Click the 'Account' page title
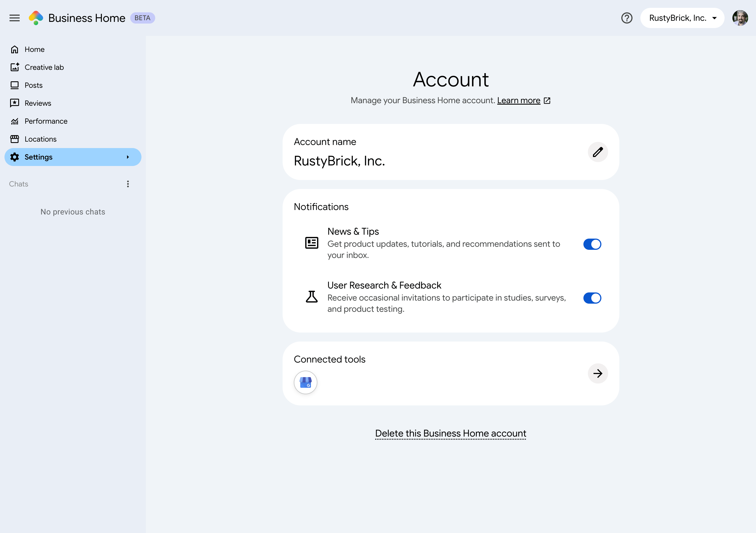 tap(450, 80)
